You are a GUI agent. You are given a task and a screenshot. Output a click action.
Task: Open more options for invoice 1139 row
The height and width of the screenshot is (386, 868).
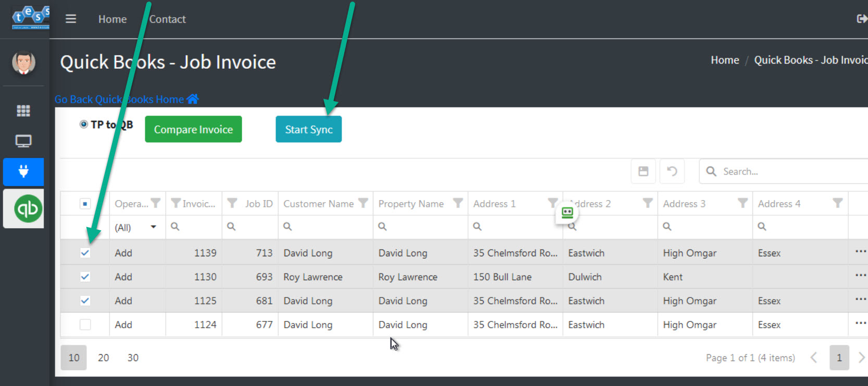coord(860,252)
